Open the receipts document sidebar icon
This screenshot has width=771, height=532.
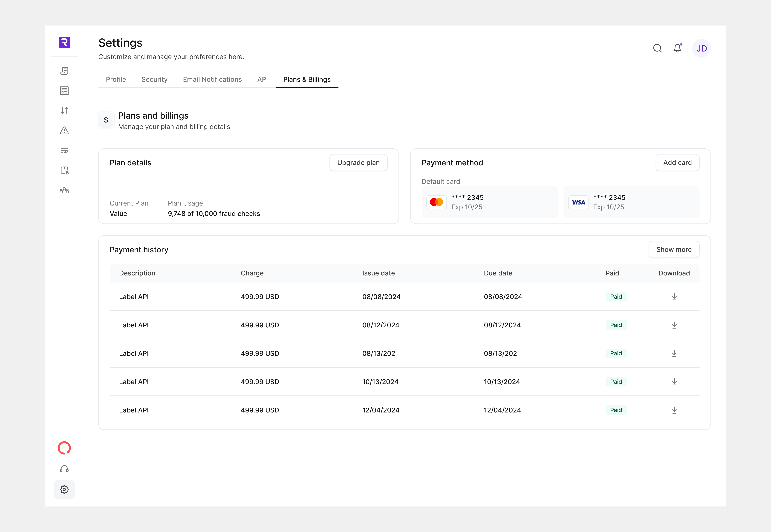click(x=64, y=71)
